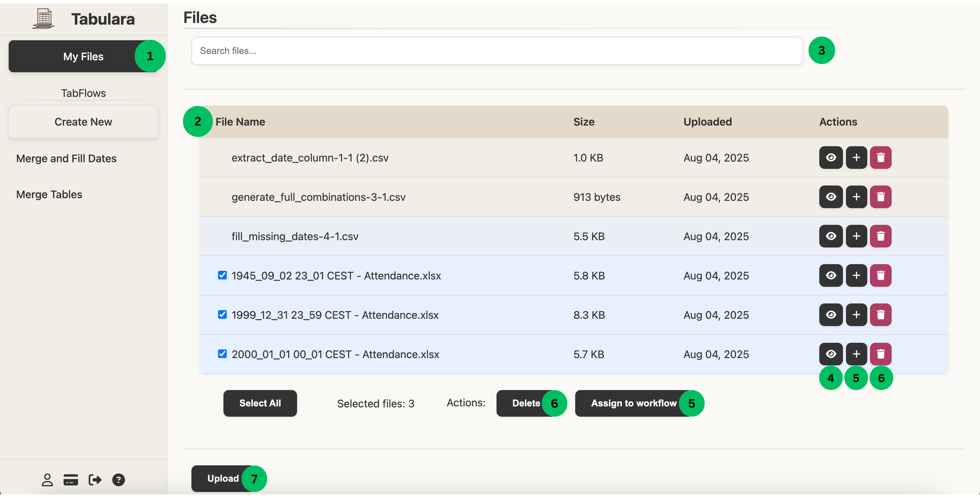
Task: Open Merge and Fill Dates from sidebar
Action: 66,158
